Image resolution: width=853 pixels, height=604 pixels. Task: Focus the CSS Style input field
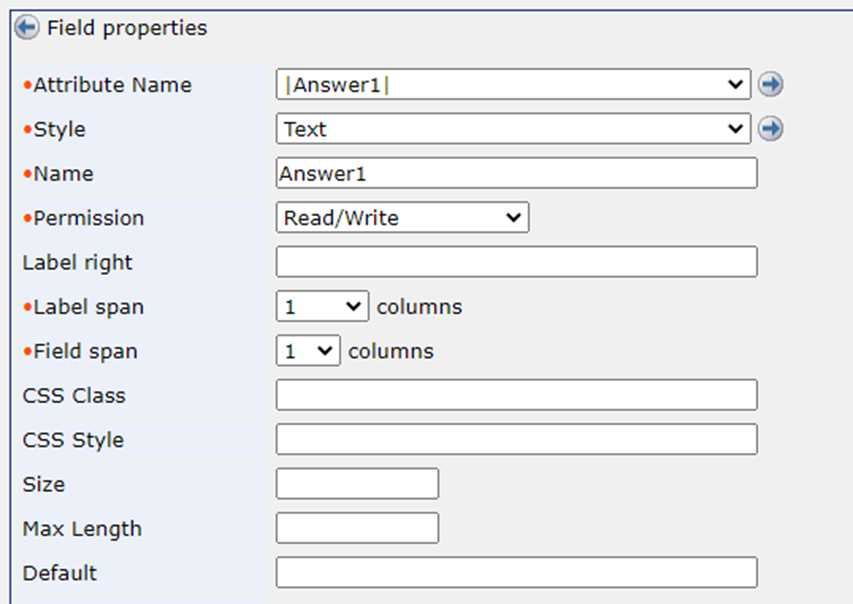click(516, 439)
